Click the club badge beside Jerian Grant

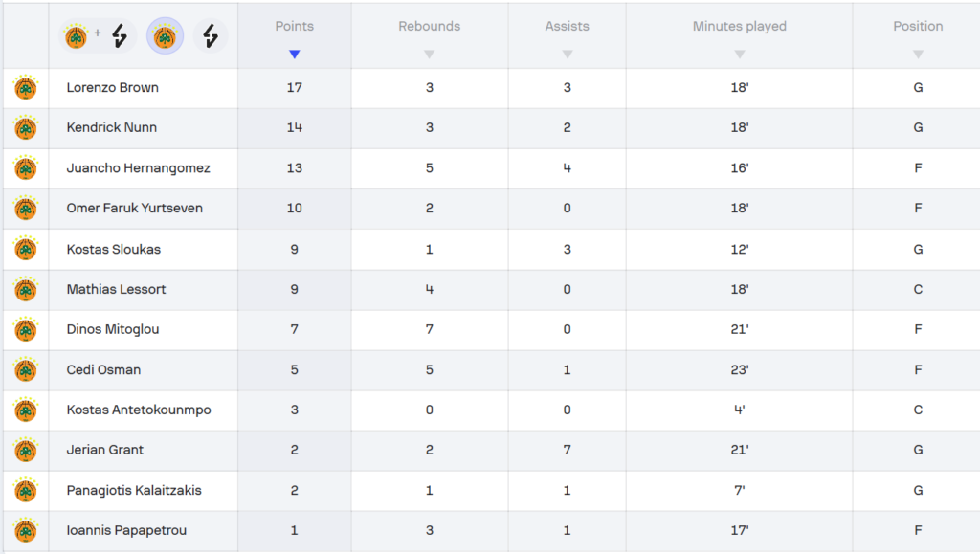pyautogui.click(x=25, y=450)
